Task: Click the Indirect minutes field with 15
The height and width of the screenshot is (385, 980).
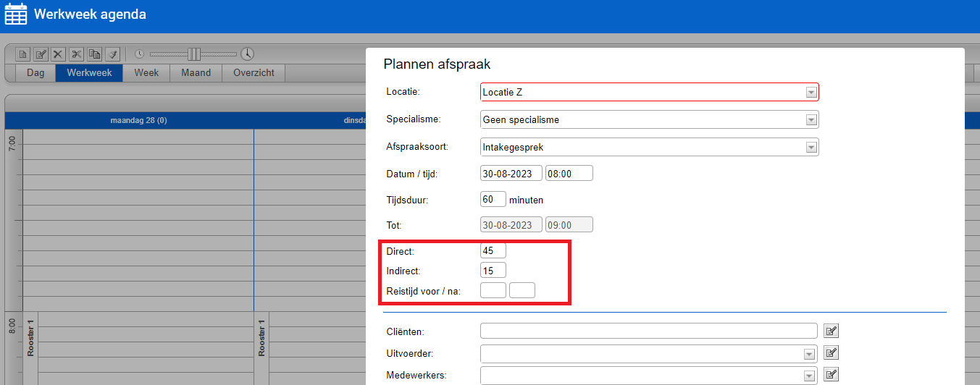Action: (x=493, y=270)
